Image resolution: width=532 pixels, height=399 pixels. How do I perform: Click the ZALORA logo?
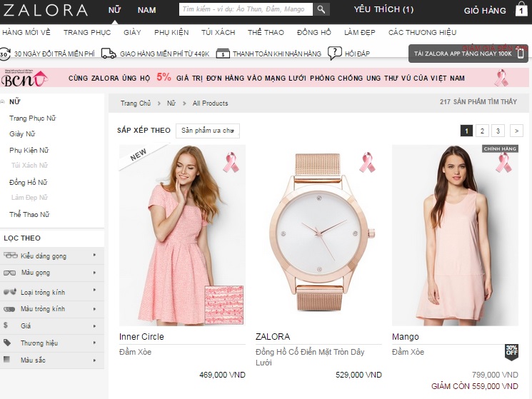(x=46, y=10)
